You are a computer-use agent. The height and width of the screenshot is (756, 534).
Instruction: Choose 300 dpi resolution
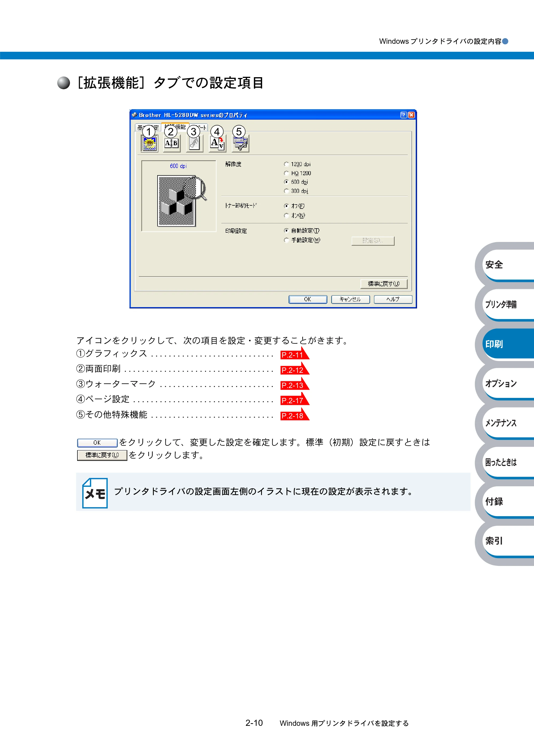coord(296,191)
